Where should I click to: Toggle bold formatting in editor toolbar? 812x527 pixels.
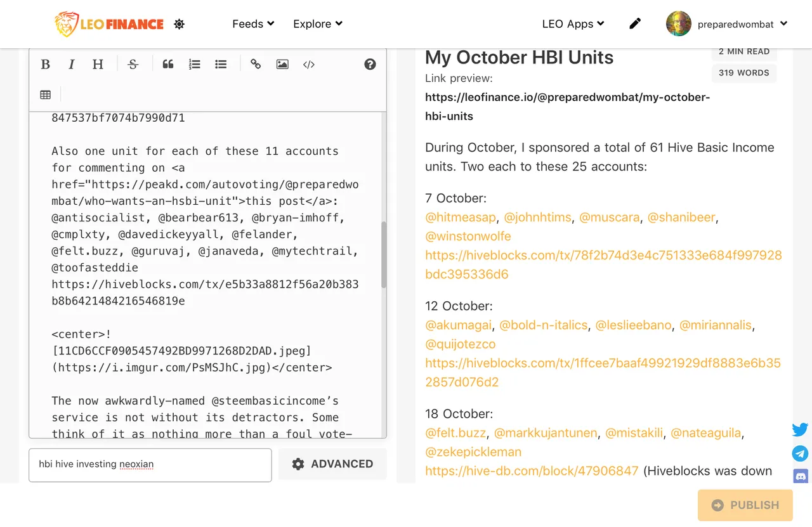(45, 64)
